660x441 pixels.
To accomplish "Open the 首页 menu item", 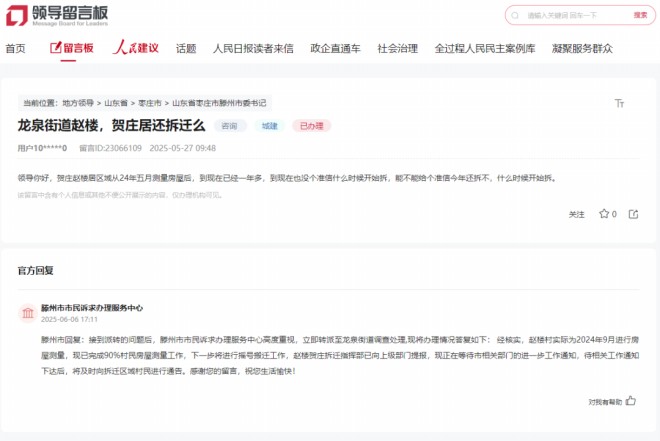I will point(15,48).
